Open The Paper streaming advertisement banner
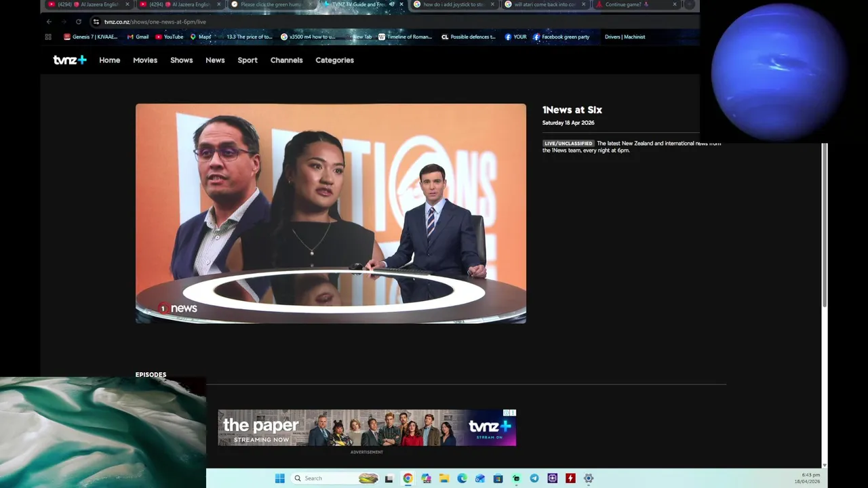This screenshot has height=488, width=868. coord(367,428)
